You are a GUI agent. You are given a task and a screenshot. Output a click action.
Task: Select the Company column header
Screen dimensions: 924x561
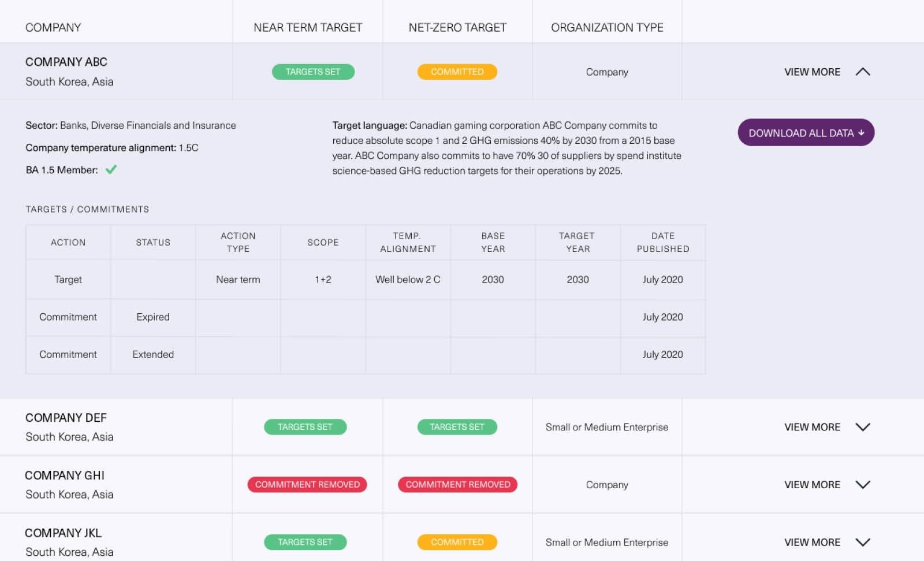(x=53, y=27)
